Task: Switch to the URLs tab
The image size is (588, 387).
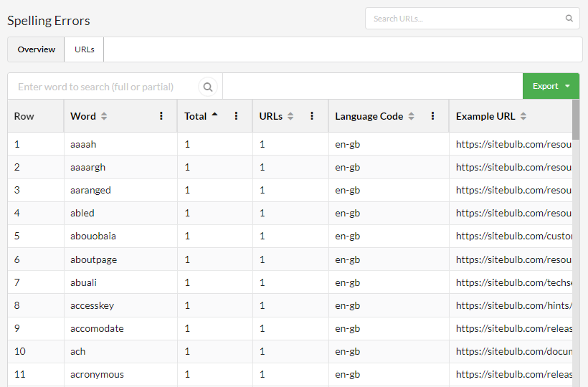Action: [84, 49]
